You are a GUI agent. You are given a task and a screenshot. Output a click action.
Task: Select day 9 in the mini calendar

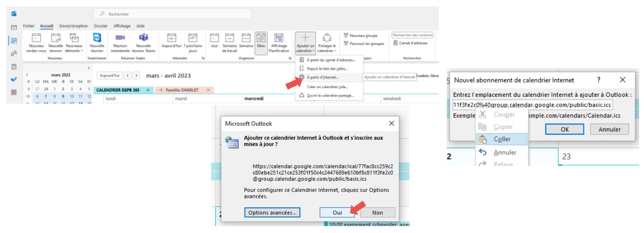(63, 96)
